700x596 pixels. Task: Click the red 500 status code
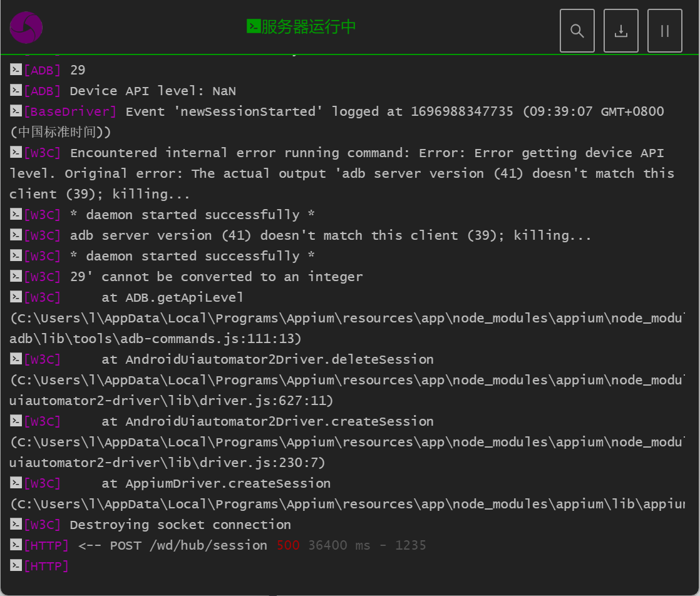(x=288, y=545)
